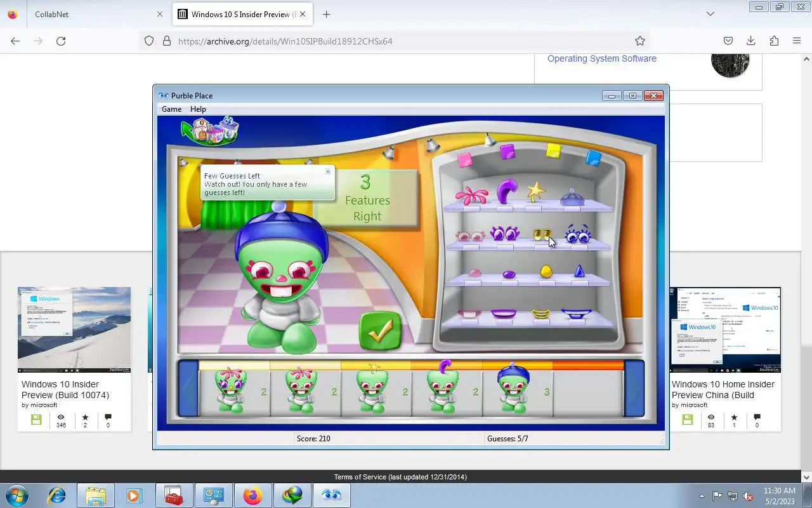812x508 pixels.
Task: Open Windows Explorer from the taskbar
Action: click(95, 495)
